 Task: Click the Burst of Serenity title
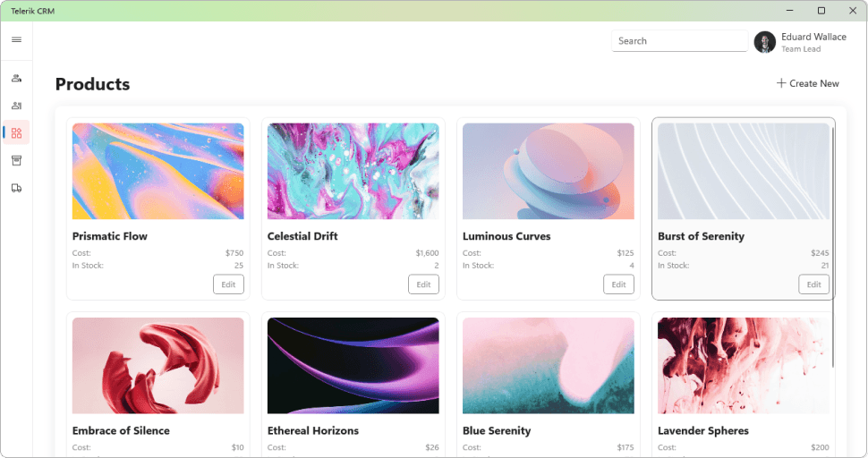tap(701, 236)
